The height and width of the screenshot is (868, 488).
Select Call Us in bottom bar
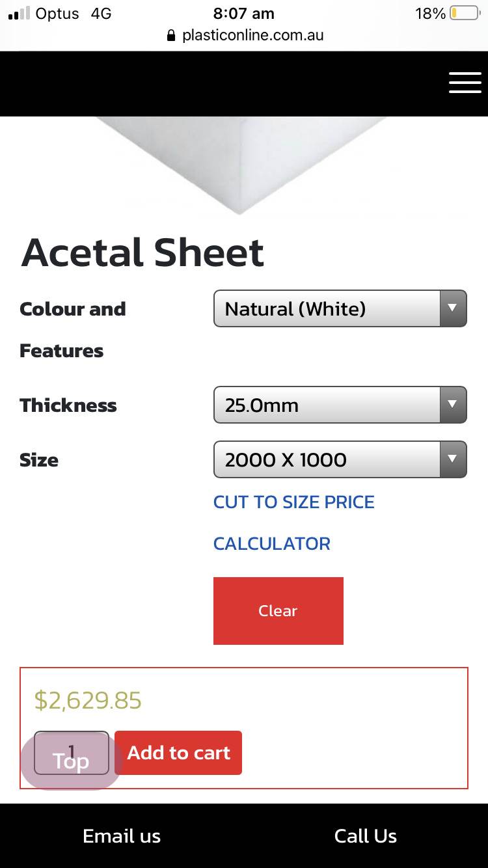click(365, 836)
